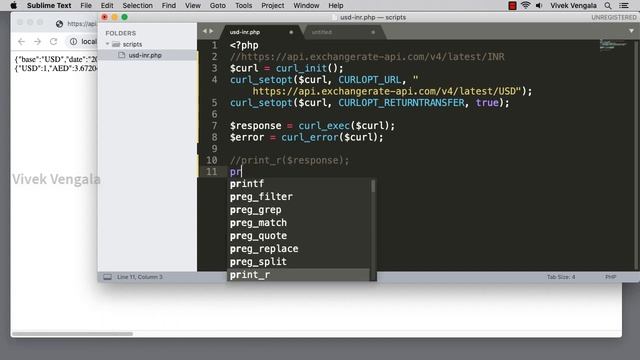Open the Selection menu
Image resolution: width=640 pixels, height=360 pixels.
tap(138, 5)
